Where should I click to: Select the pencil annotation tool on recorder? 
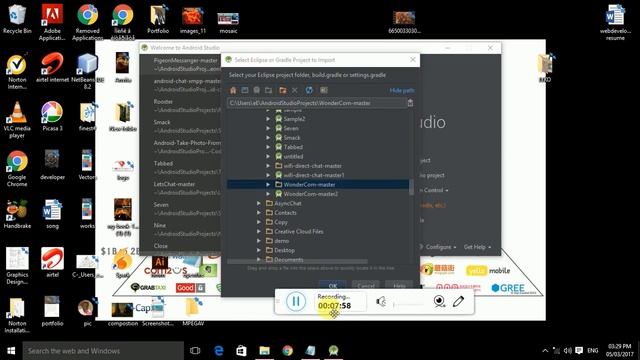[x=458, y=301]
